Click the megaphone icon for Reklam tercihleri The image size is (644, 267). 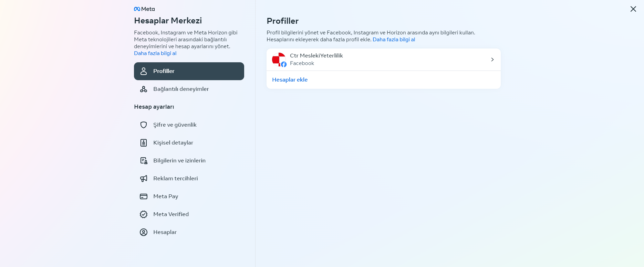144,179
